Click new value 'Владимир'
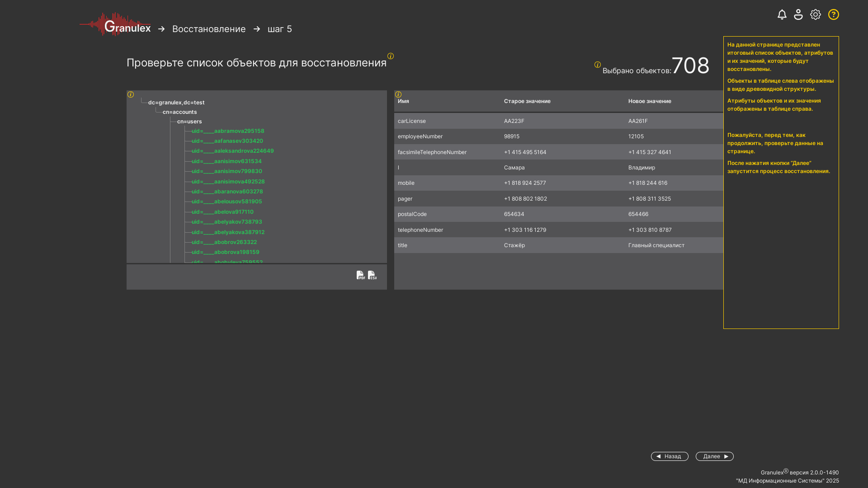The image size is (868, 488). [x=642, y=168]
